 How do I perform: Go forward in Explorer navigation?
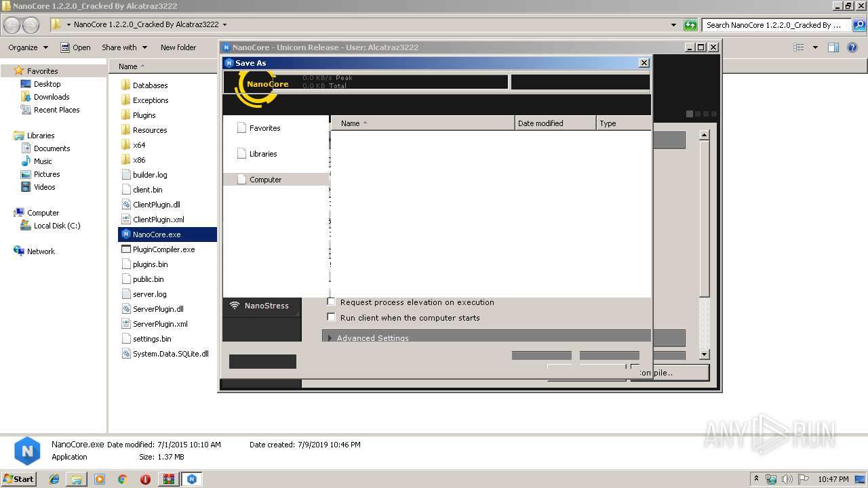pyautogui.click(x=31, y=25)
